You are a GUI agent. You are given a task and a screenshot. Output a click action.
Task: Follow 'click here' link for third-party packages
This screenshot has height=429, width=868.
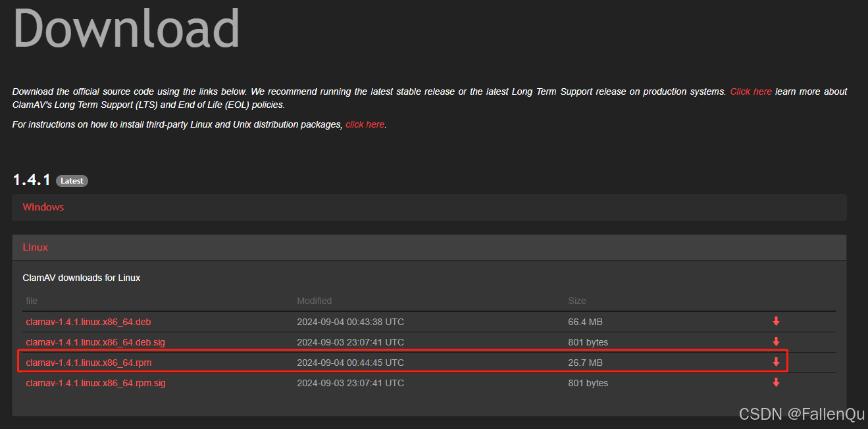pyautogui.click(x=365, y=124)
